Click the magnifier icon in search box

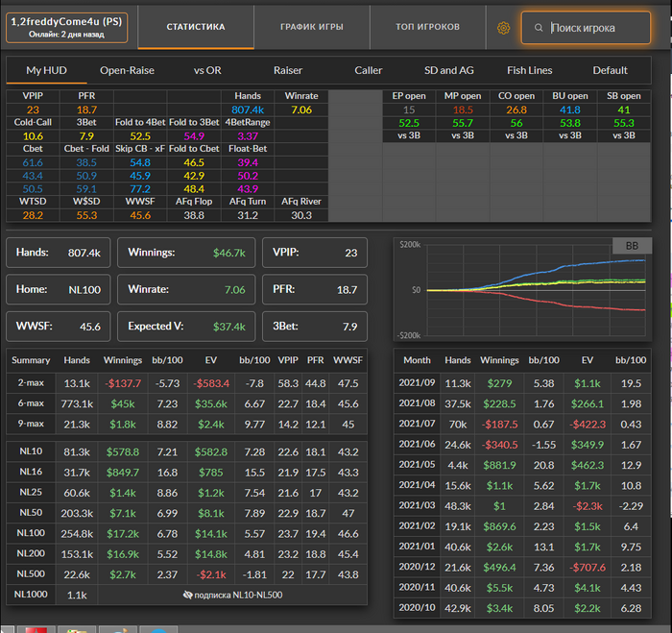(540, 29)
